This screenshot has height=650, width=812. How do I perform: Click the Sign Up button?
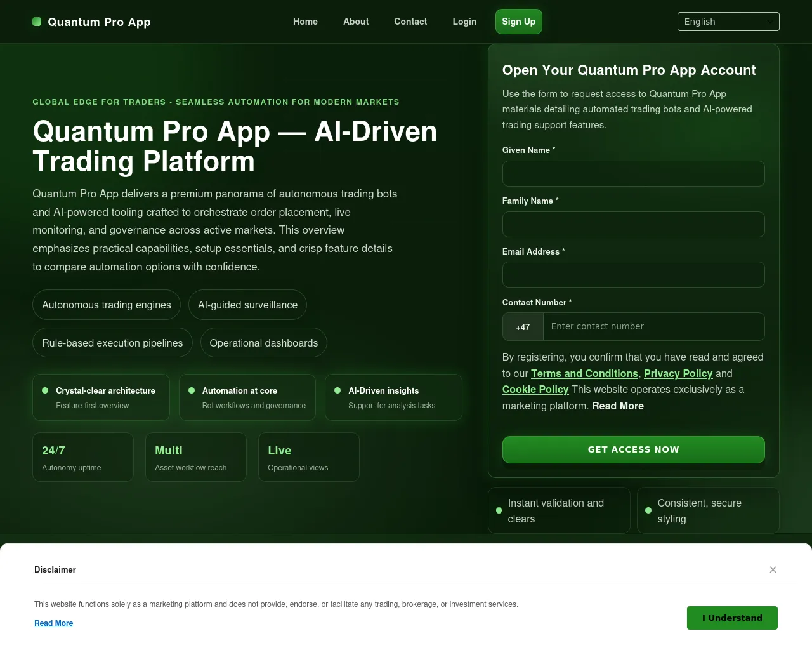(519, 22)
